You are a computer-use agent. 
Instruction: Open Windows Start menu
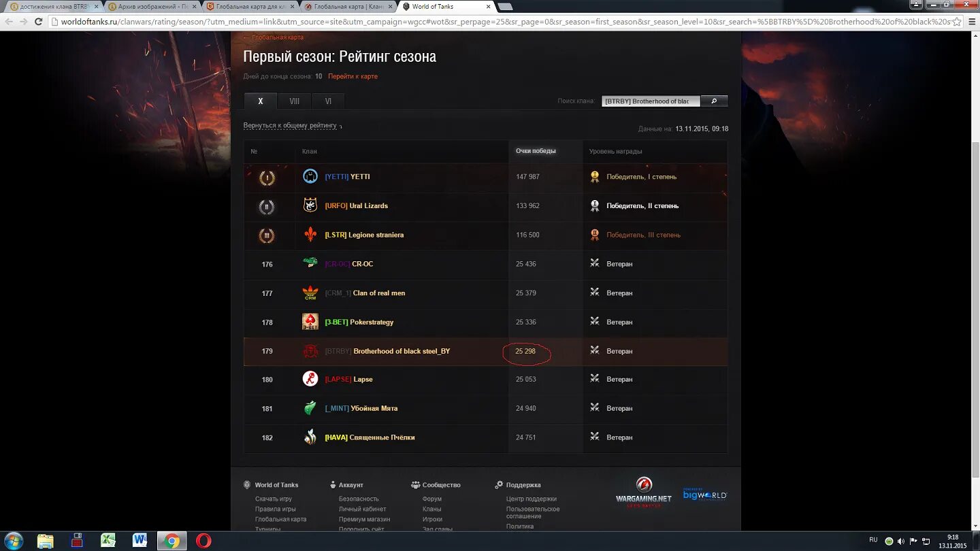pos(13,541)
